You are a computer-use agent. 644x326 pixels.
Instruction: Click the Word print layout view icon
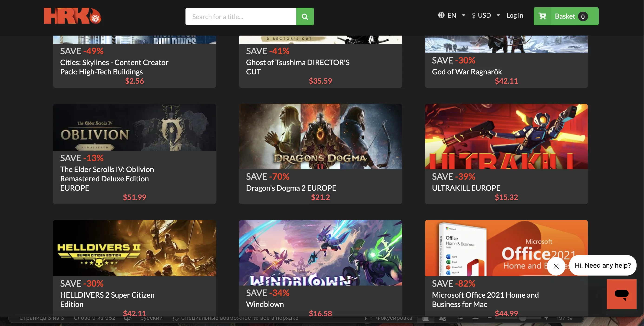point(426,318)
